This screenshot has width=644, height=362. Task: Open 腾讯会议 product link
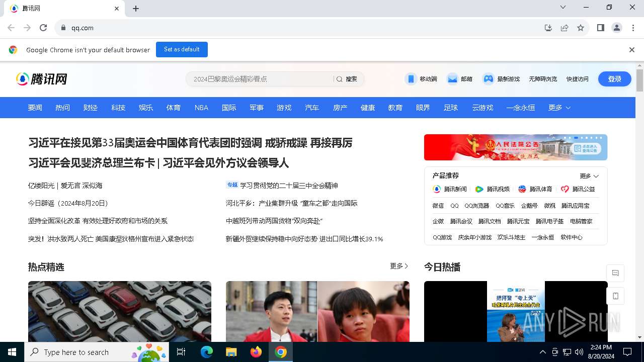tap(461, 221)
